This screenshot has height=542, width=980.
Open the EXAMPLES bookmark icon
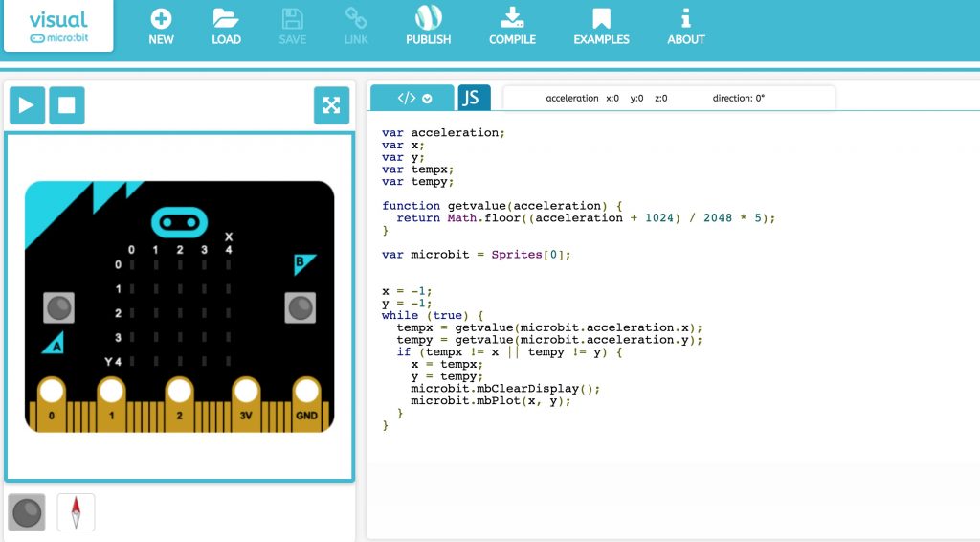[x=601, y=19]
